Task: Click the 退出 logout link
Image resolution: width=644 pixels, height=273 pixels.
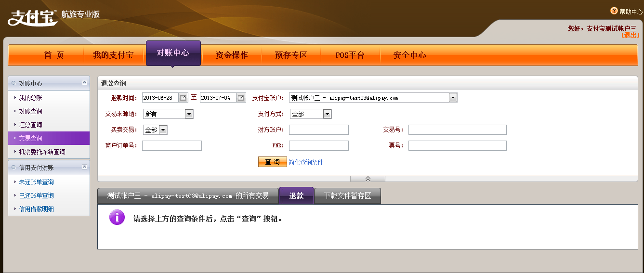Action: 630,35
